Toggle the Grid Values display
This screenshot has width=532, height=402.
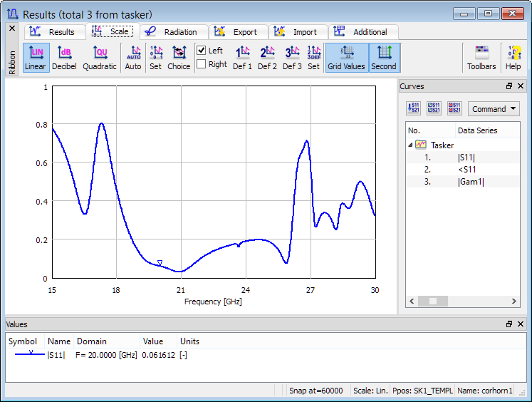coord(346,57)
